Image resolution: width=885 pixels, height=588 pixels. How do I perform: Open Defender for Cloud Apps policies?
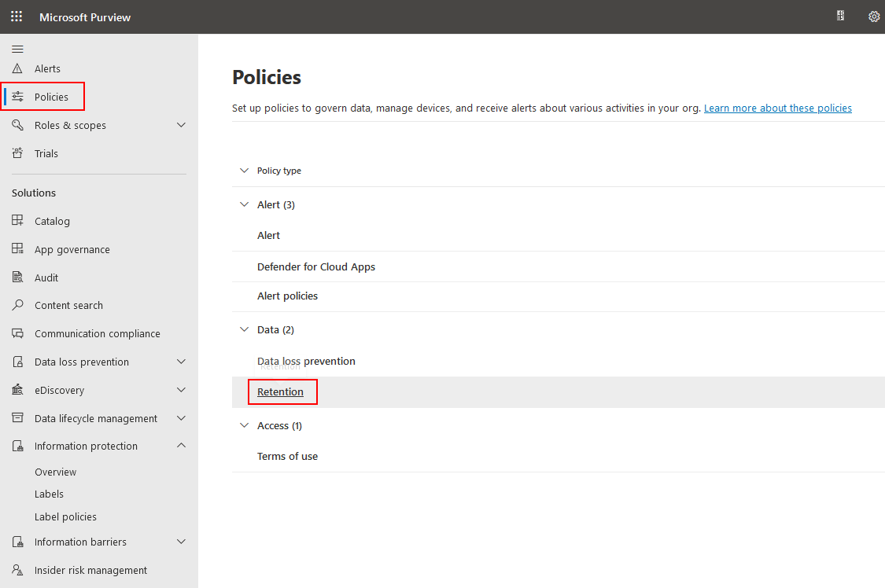[316, 266]
